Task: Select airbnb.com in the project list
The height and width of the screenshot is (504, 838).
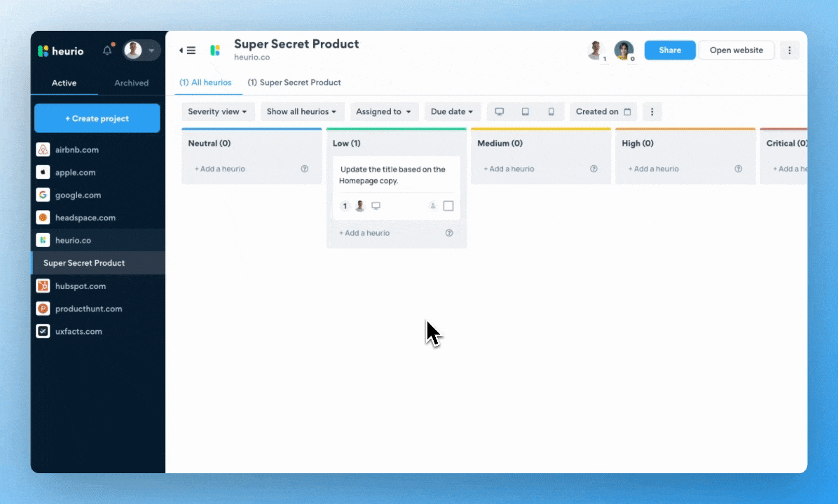Action: pos(77,150)
